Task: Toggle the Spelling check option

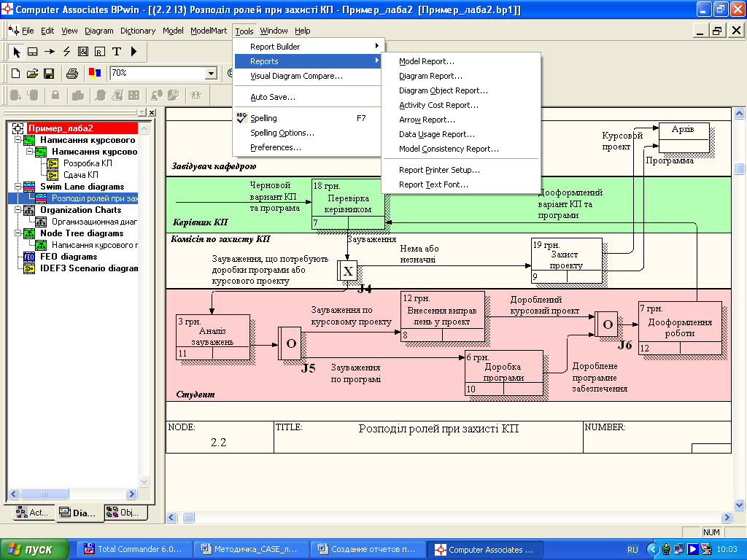Action: point(263,118)
